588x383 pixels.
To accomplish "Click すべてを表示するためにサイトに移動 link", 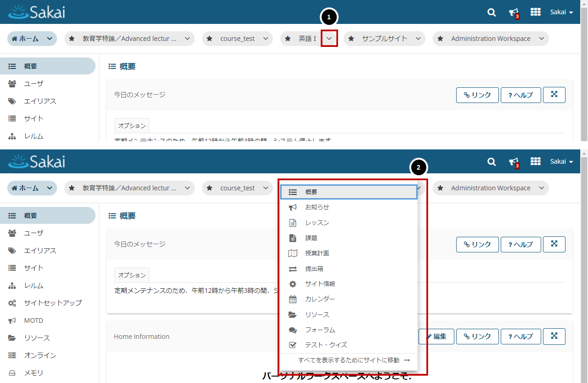I will [x=354, y=360].
